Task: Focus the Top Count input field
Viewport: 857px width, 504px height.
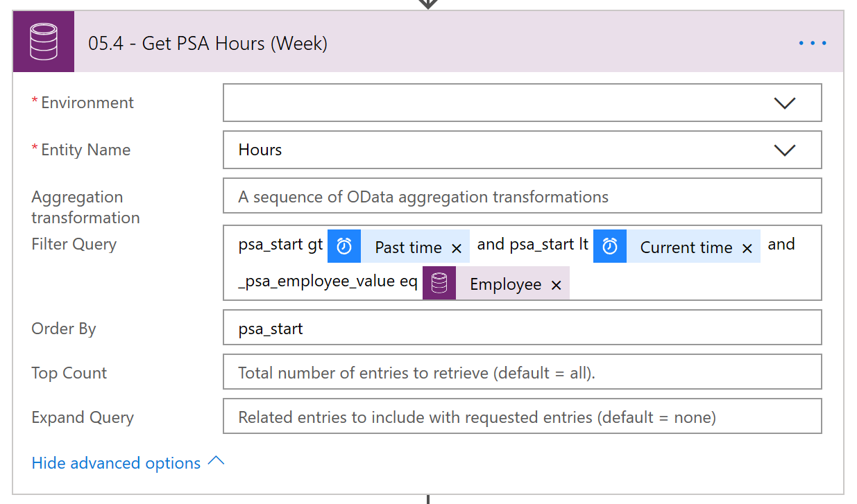Action: (x=522, y=372)
